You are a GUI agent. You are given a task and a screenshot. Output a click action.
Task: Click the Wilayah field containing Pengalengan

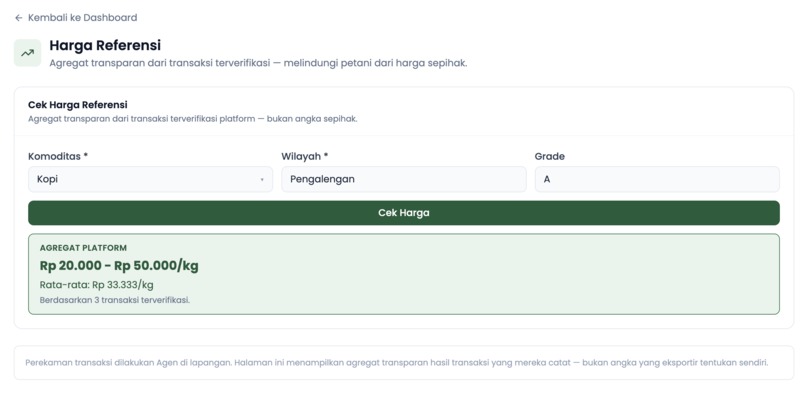[x=404, y=179]
